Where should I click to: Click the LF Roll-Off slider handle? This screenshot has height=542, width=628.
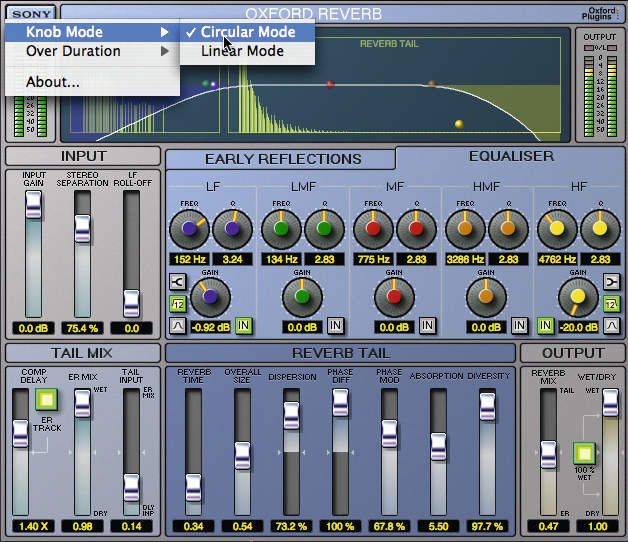(131, 304)
